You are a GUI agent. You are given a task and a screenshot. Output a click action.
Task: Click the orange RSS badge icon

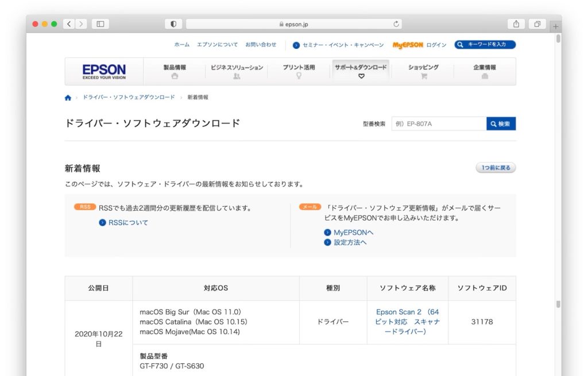85,207
